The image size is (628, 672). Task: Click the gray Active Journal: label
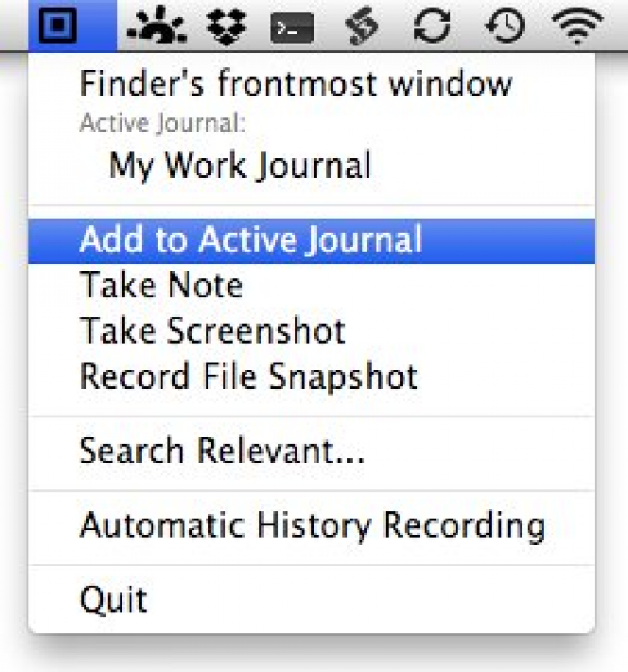162,124
